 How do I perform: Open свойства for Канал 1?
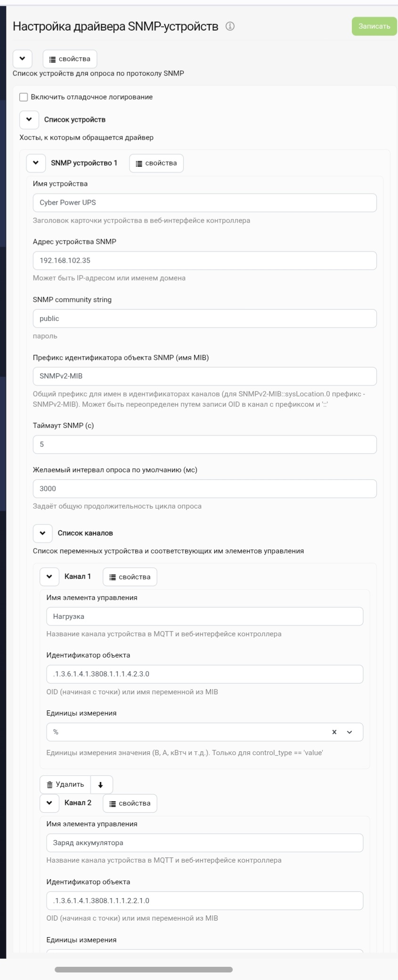coord(130,576)
